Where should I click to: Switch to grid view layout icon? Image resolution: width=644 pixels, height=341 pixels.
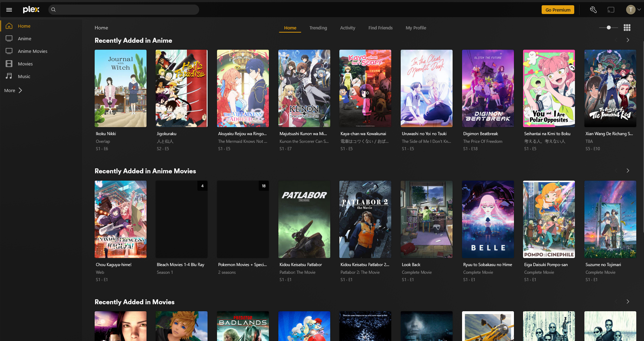point(627,28)
